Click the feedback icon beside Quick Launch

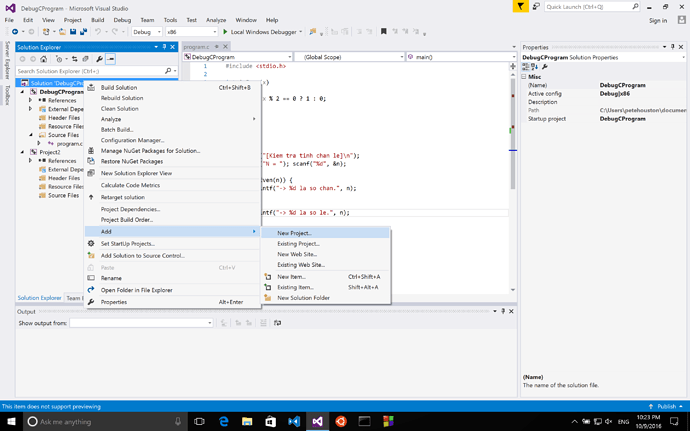click(x=536, y=7)
